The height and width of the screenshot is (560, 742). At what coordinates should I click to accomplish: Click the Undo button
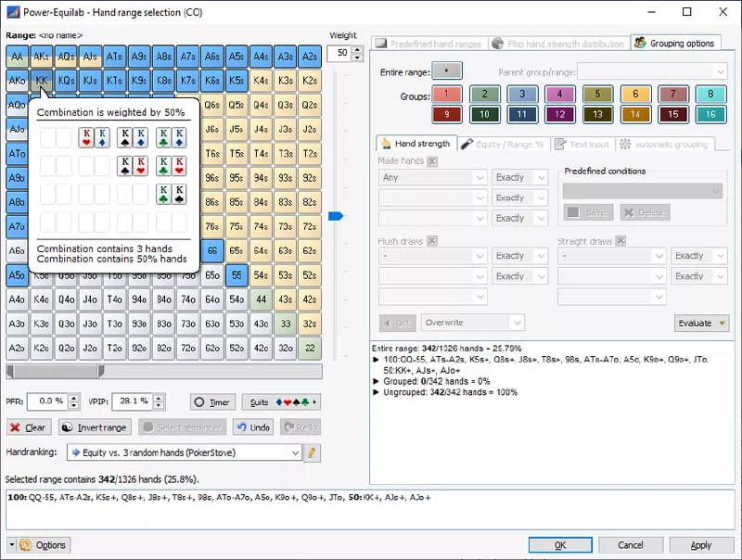click(254, 427)
